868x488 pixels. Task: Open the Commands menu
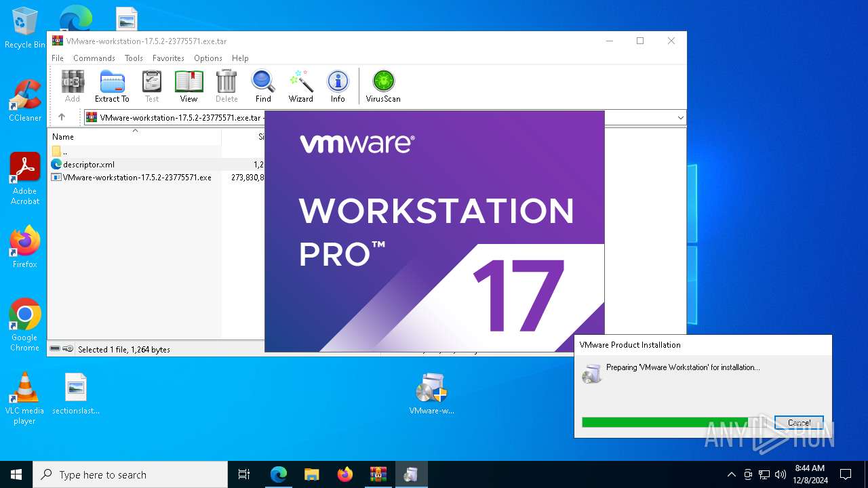(94, 58)
